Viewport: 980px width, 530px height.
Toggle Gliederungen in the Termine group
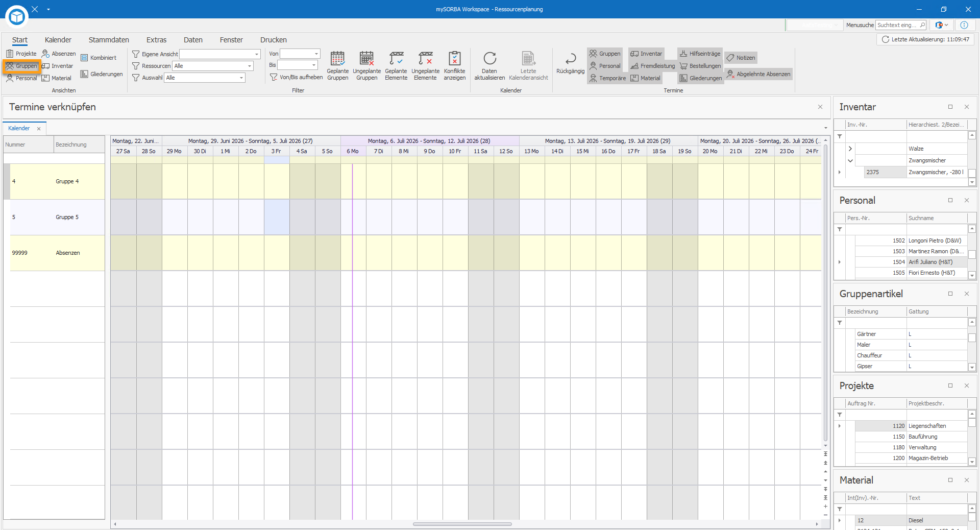(700, 78)
